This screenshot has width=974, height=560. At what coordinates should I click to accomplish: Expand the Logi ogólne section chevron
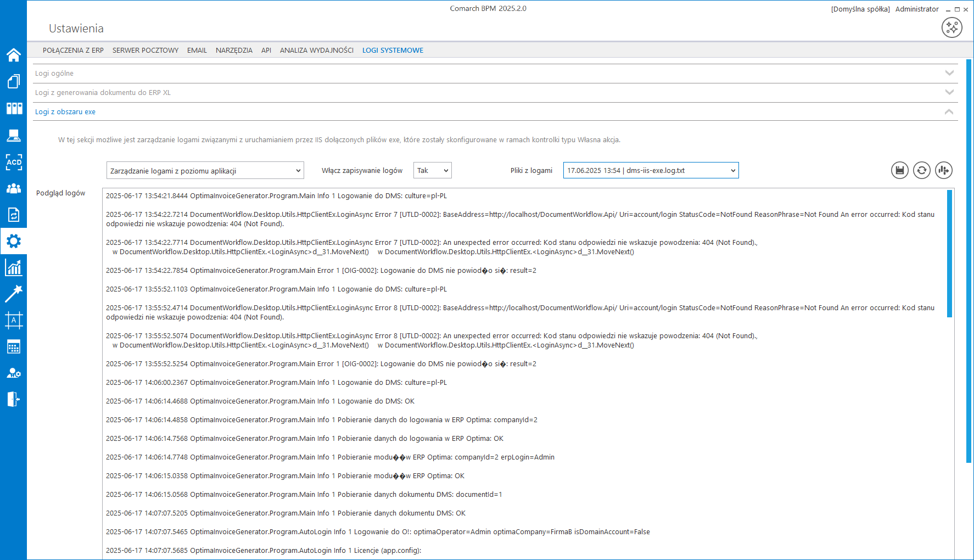[x=949, y=73]
